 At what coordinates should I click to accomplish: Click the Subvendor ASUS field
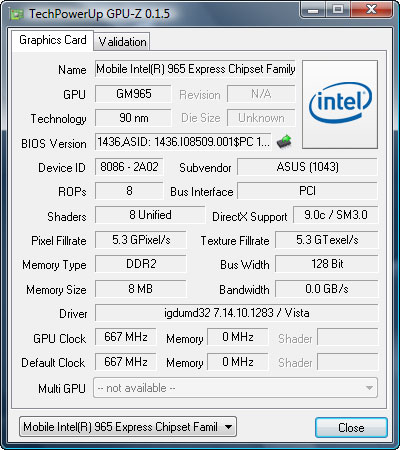tap(307, 167)
